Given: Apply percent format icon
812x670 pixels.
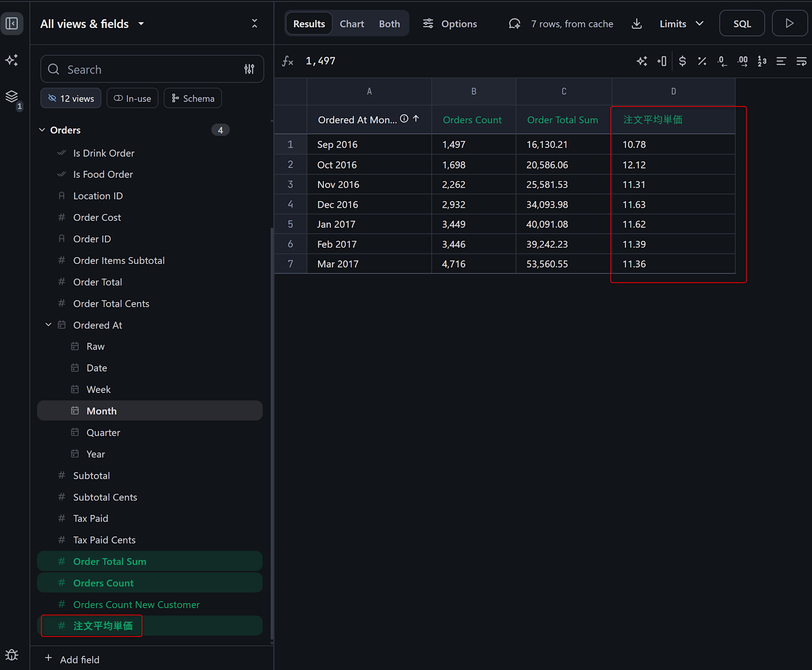Looking at the screenshot, I should click(x=702, y=61).
